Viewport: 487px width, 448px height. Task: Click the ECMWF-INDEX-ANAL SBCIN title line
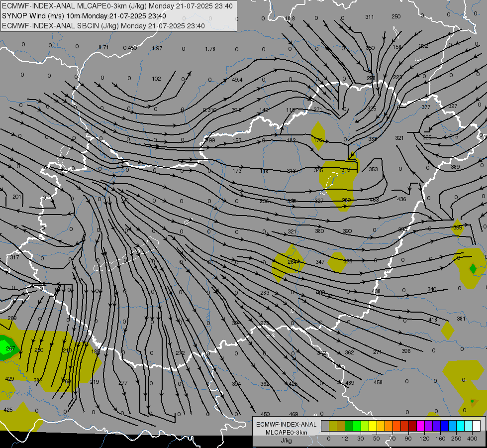103,26
